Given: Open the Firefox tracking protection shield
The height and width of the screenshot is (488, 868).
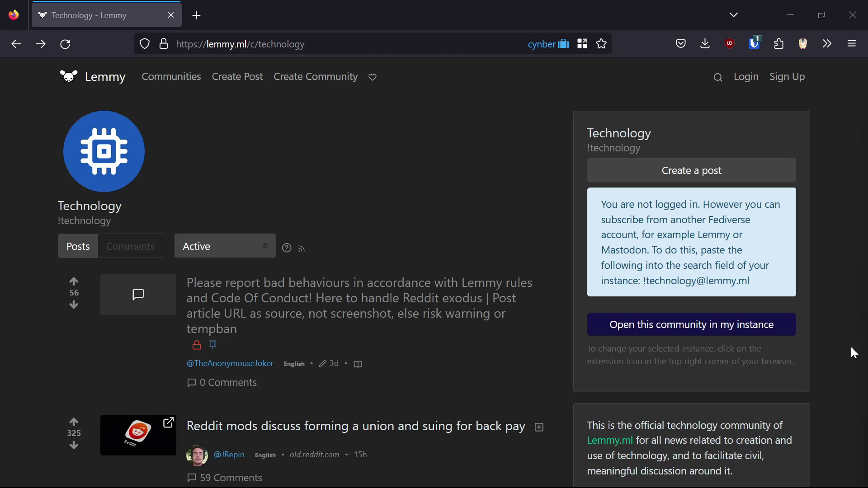Looking at the screenshot, I should click(145, 44).
